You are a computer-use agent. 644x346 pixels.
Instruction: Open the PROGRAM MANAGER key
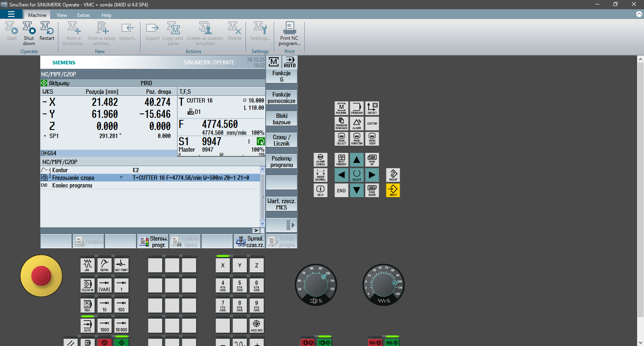(x=341, y=124)
